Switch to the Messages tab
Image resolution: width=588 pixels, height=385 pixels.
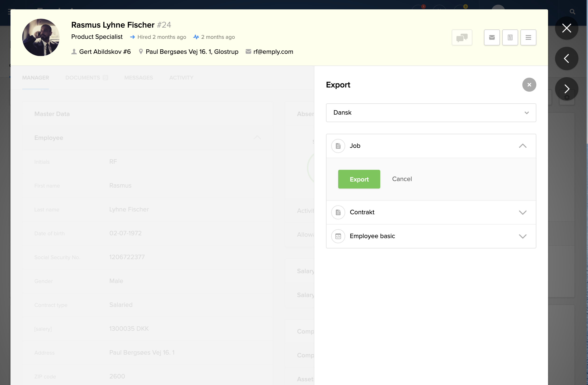point(139,78)
